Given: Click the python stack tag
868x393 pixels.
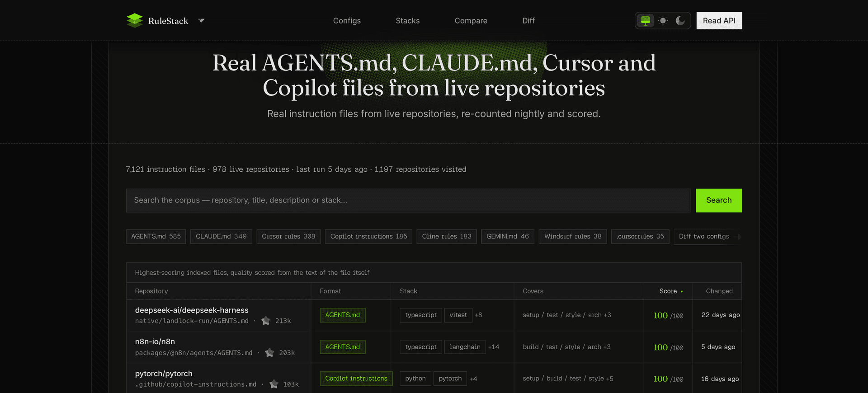Looking at the screenshot, I should (x=415, y=379).
